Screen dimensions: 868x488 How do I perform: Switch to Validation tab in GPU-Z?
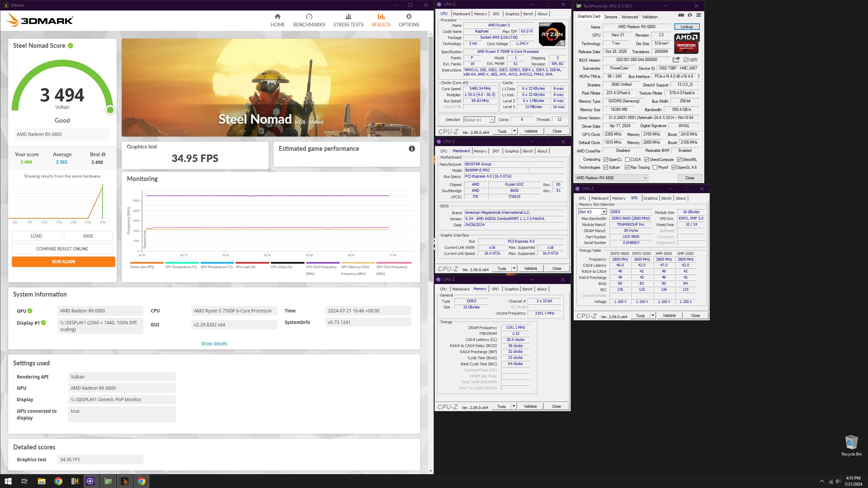650,17
